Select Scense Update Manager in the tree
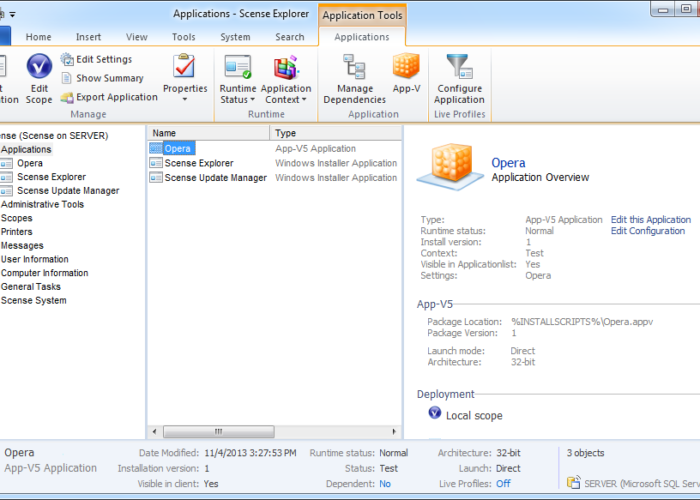The width and height of the screenshot is (700, 500). (x=67, y=191)
